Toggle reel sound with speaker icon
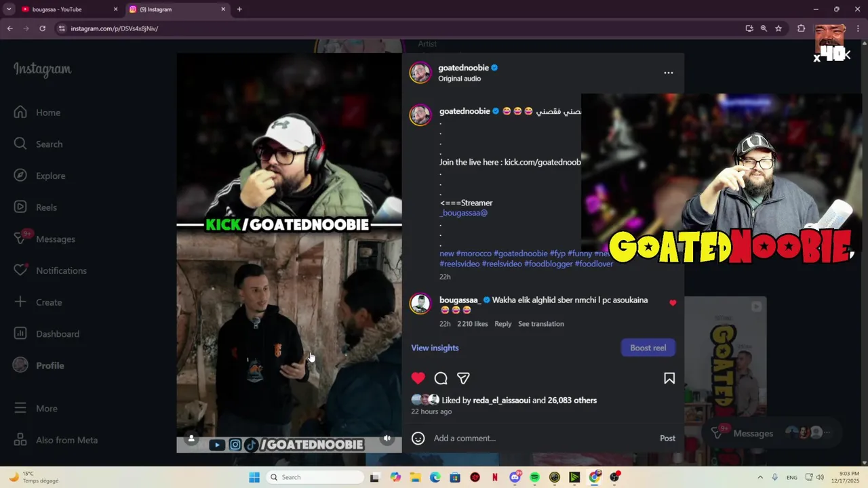This screenshot has width=868, height=488. (387, 439)
